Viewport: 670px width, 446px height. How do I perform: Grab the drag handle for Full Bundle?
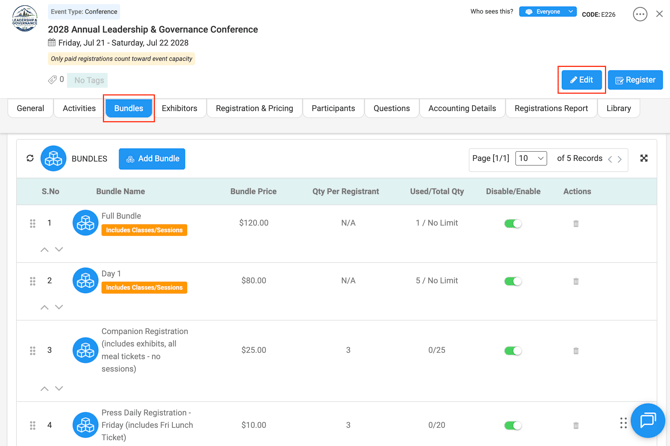(x=32, y=223)
